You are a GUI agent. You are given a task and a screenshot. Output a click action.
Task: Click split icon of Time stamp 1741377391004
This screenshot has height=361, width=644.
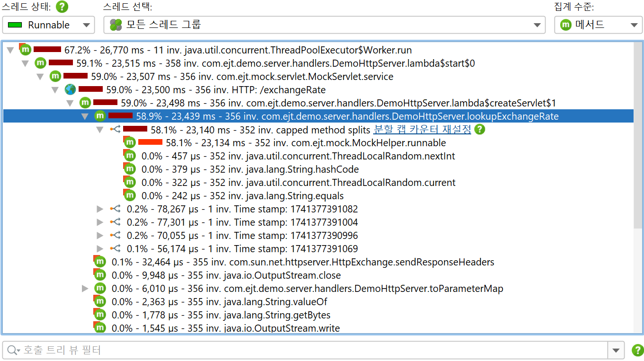click(x=115, y=222)
